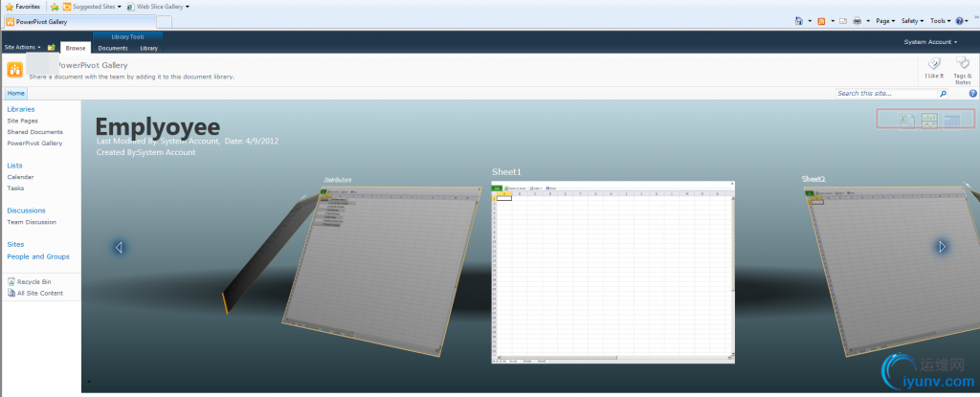The width and height of the screenshot is (980, 397).
Task: Click the Emplyoyee workbook title
Action: pyautogui.click(x=158, y=127)
